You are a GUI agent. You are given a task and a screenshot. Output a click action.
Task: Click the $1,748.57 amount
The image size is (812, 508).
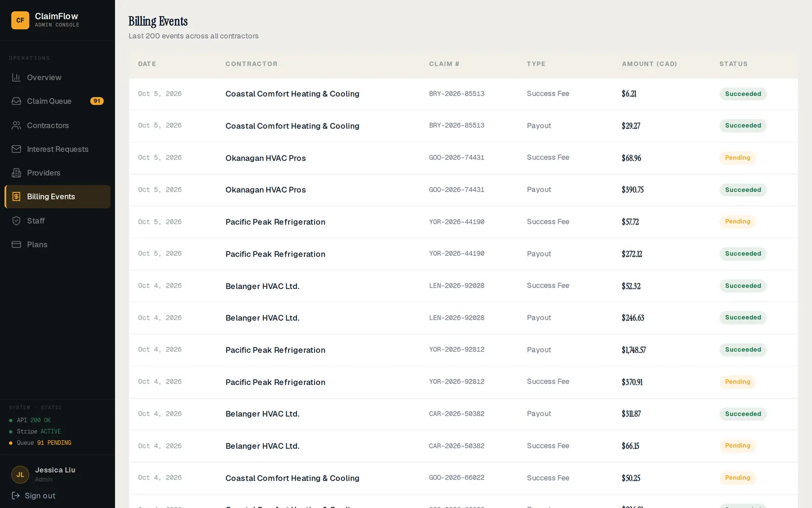(634, 350)
